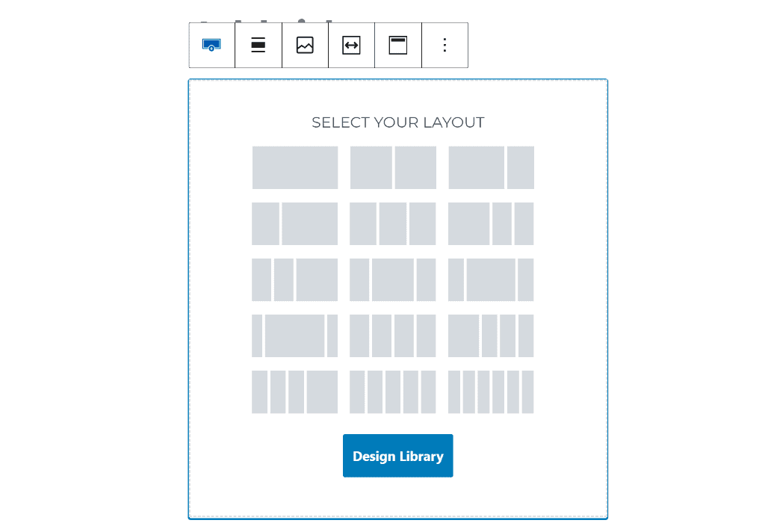Choose the two equal columns layout
Screen dimensions: 765x532
point(393,167)
